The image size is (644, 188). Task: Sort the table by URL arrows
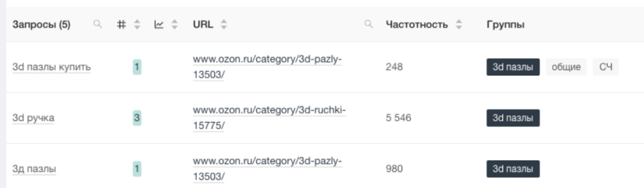click(x=224, y=25)
